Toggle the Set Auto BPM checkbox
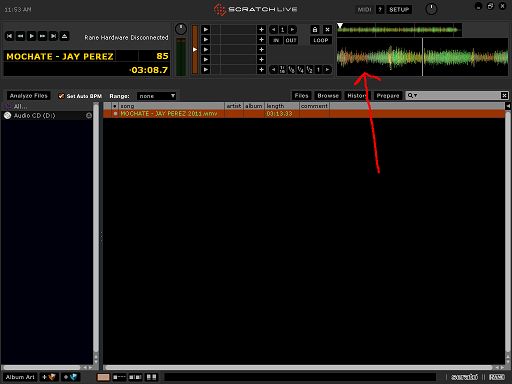512x384 pixels. point(61,96)
